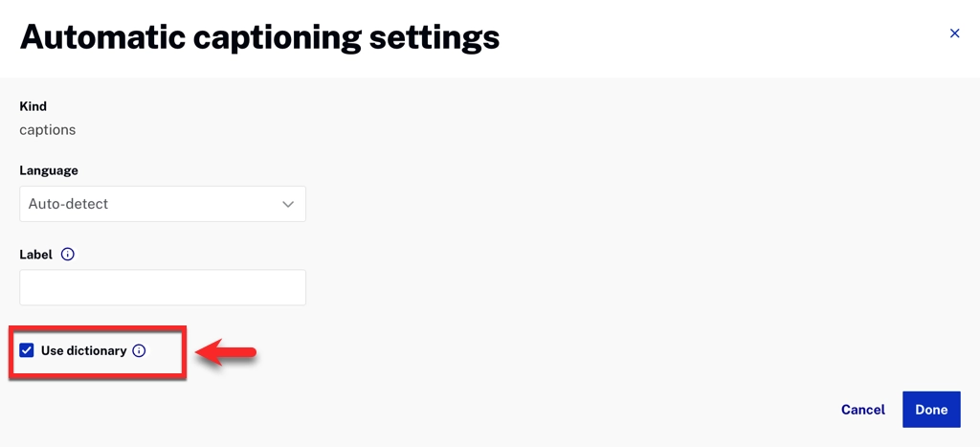Confirm settings with the Done button
The image size is (980, 447).
(930, 410)
